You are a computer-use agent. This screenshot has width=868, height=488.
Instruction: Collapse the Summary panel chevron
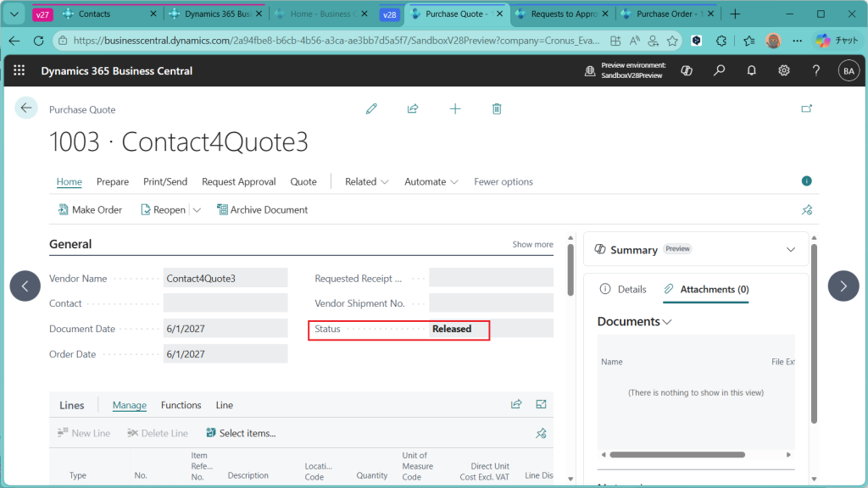(x=791, y=250)
